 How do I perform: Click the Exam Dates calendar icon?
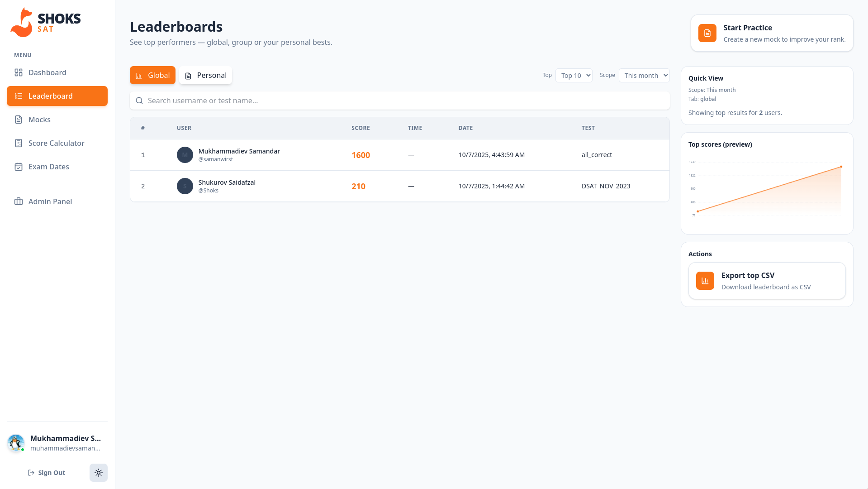click(19, 167)
